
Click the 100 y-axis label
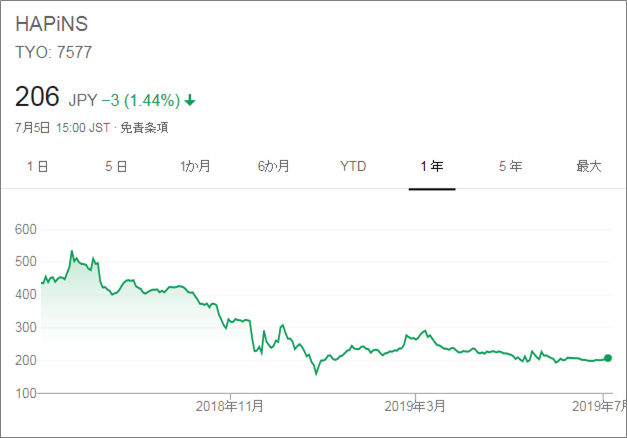(26, 393)
